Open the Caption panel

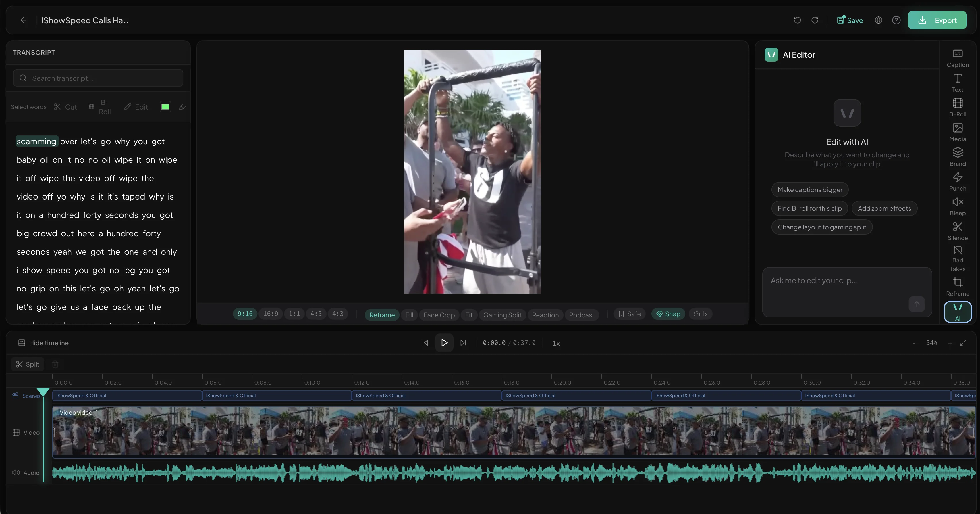click(958, 58)
